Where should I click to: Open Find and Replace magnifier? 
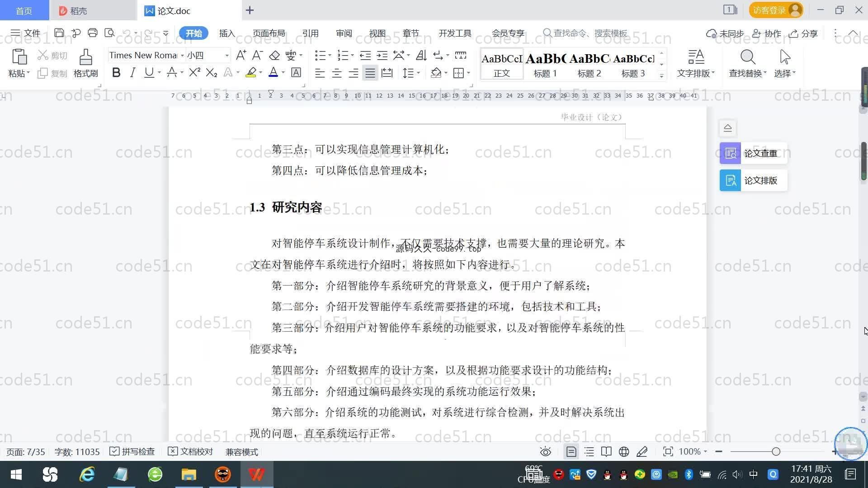(748, 57)
